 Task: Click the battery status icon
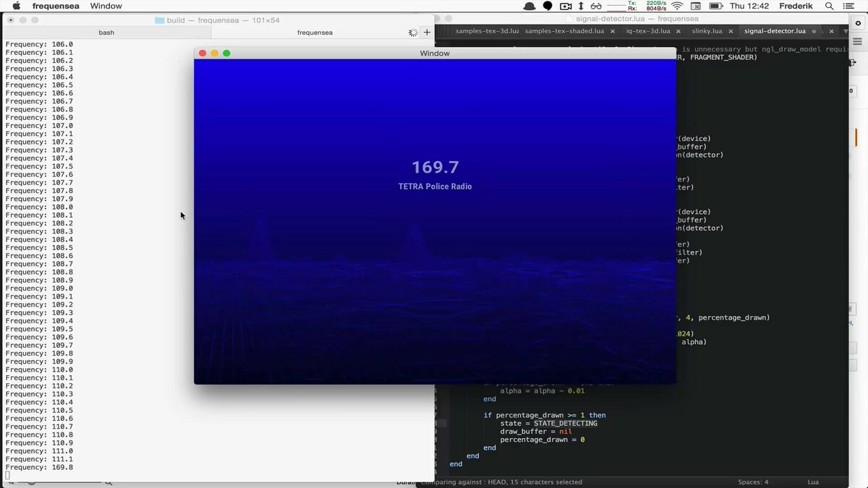click(716, 6)
